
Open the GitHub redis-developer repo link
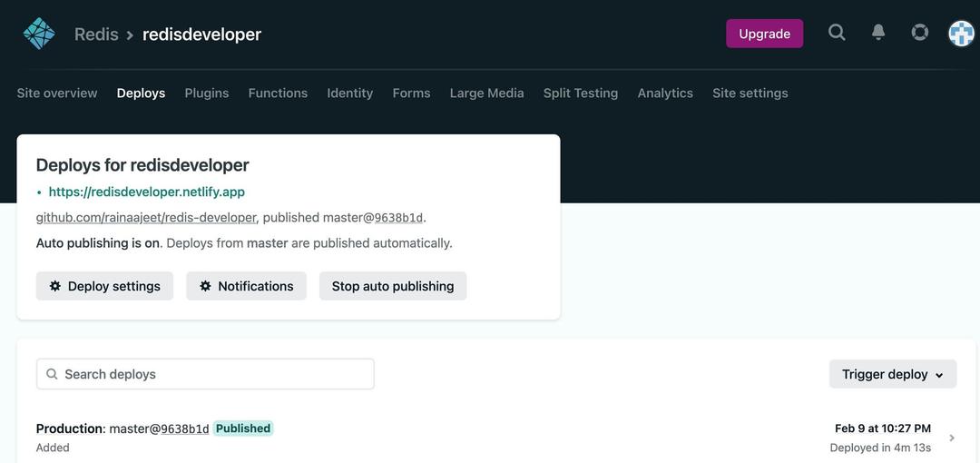[x=146, y=218]
